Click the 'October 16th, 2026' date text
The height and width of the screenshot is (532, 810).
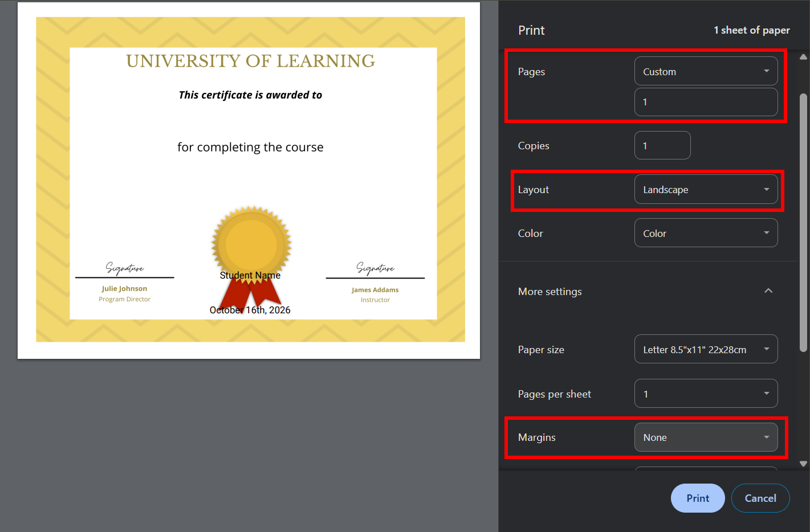click(x=250, y=310)
